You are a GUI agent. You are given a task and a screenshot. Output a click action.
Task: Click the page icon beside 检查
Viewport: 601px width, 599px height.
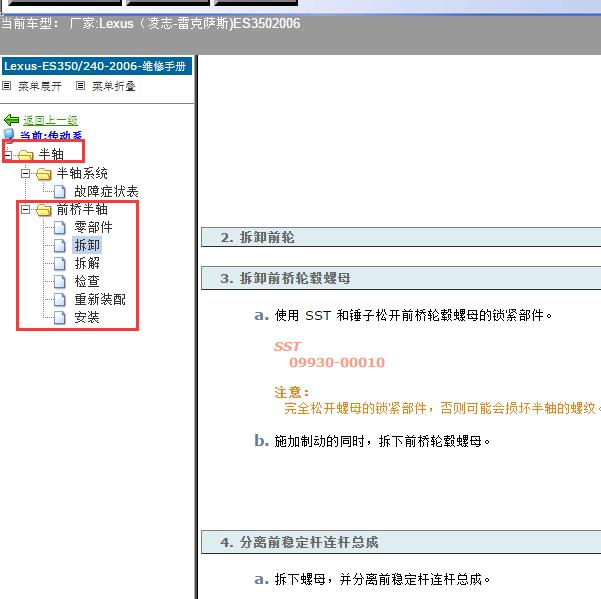59,281
